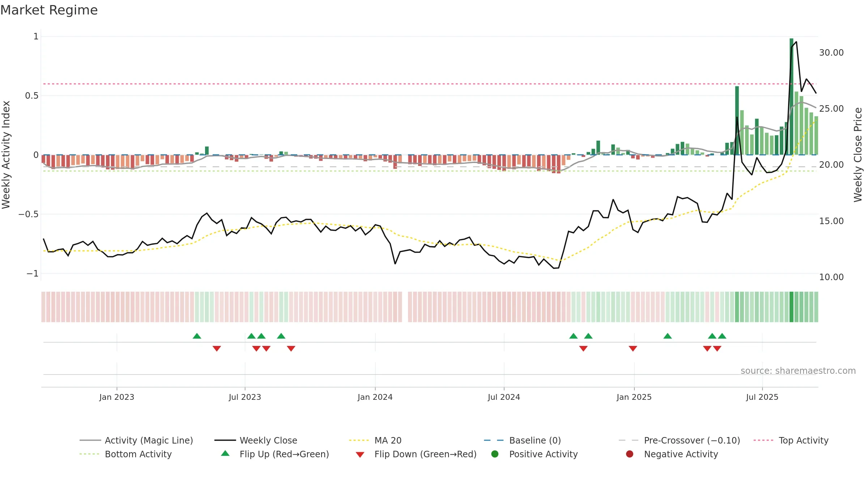This screenshot has width=868, height=488.
Task: Click the Jan 2023 axis label
Action: pyautogui.click(x=117, y=397)
